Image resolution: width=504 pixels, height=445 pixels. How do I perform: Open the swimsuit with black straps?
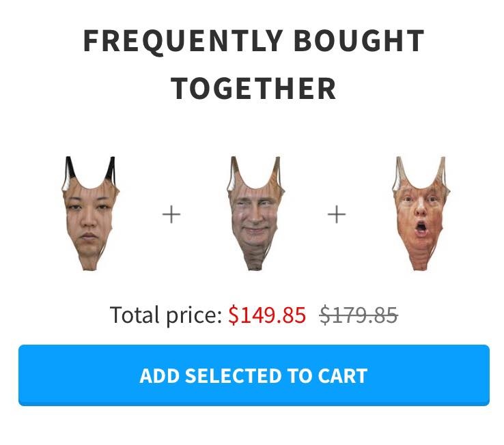coord(90,214)
